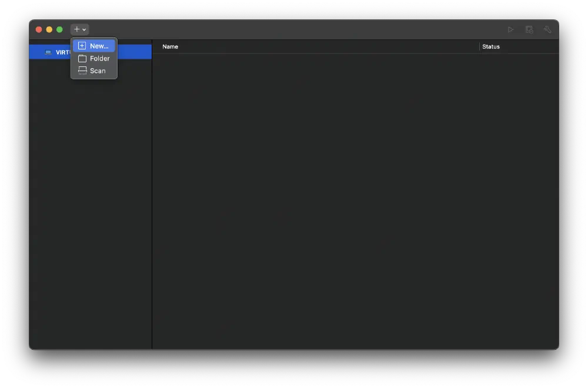Open the chevron next to the plus button

(84, 29)
